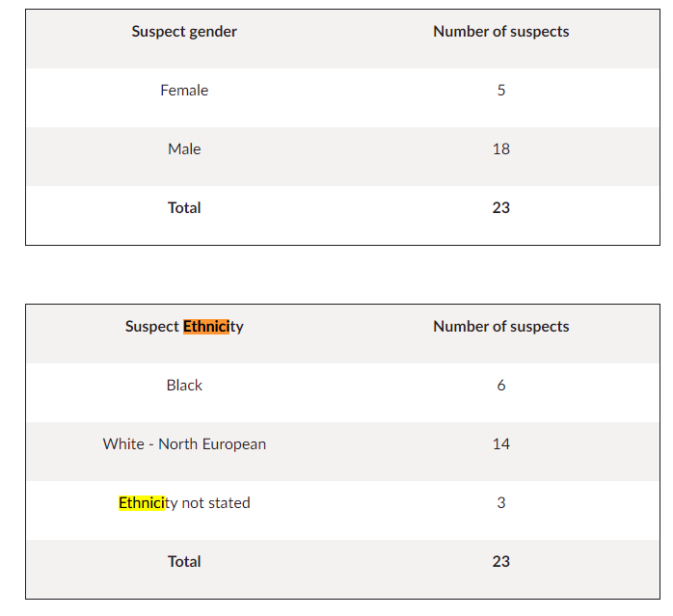Select the value 3 for ethnicity not stated
The width and height of the screenshot is (673, 616).
(x=500, y=503)
